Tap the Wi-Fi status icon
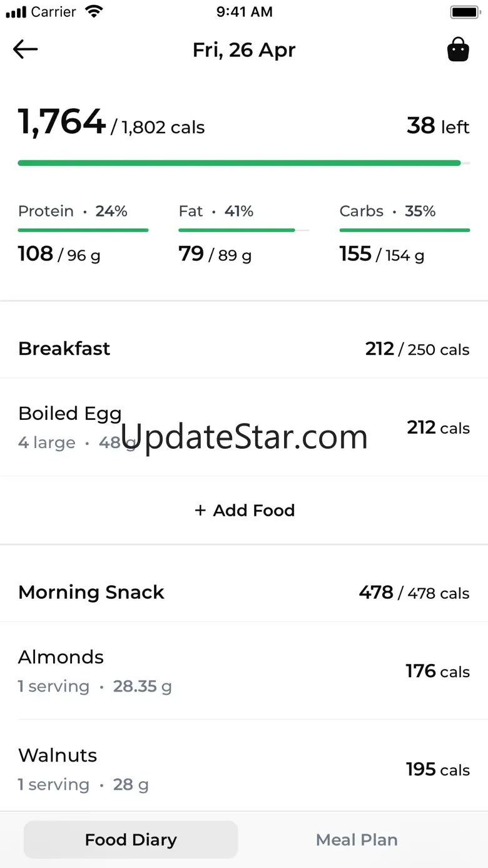The height and width of the screenshot is (868, 488). click(x=94, y=11)
